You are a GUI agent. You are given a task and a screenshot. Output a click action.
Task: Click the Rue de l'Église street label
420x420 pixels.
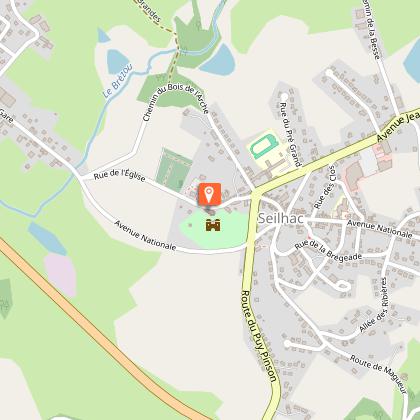click(x=119, y=175)
